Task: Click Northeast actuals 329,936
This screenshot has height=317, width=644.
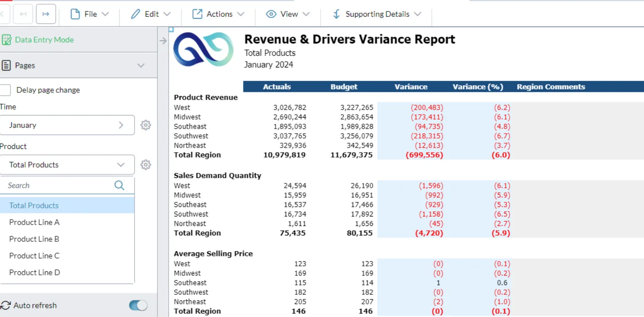Action: [x=294, y=145]
